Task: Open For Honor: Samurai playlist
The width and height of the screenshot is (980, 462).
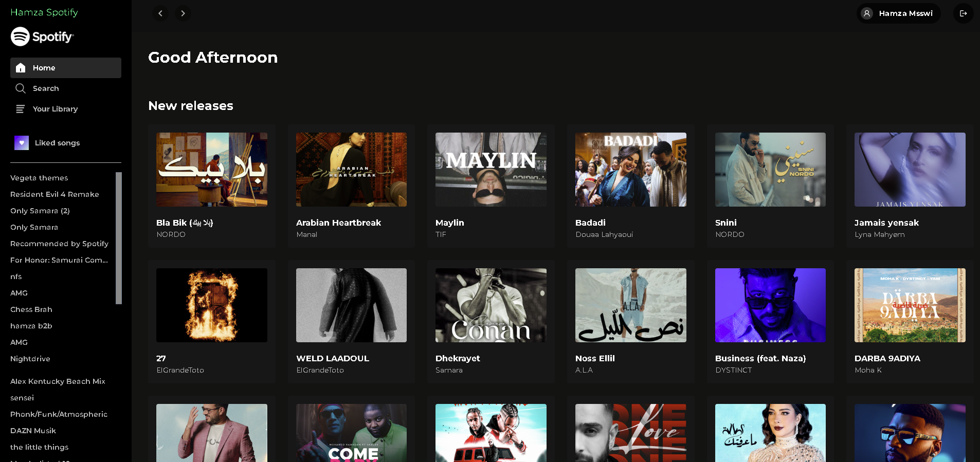Action: 59,260
